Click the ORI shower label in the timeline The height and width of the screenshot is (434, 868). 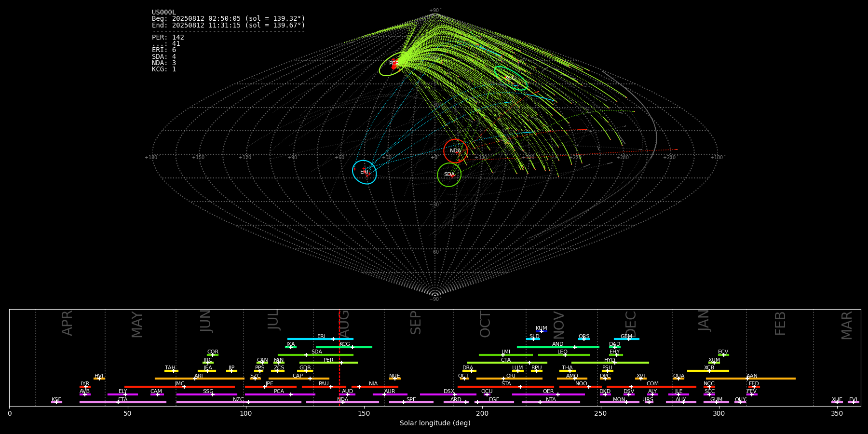(x=511, y=376)
